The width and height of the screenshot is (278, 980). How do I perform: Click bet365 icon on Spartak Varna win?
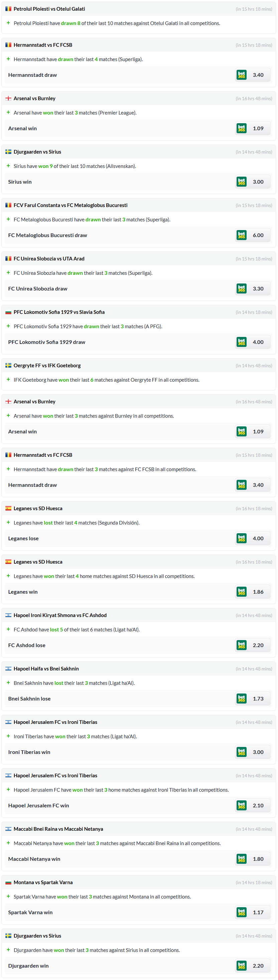[x=242, y=912]
